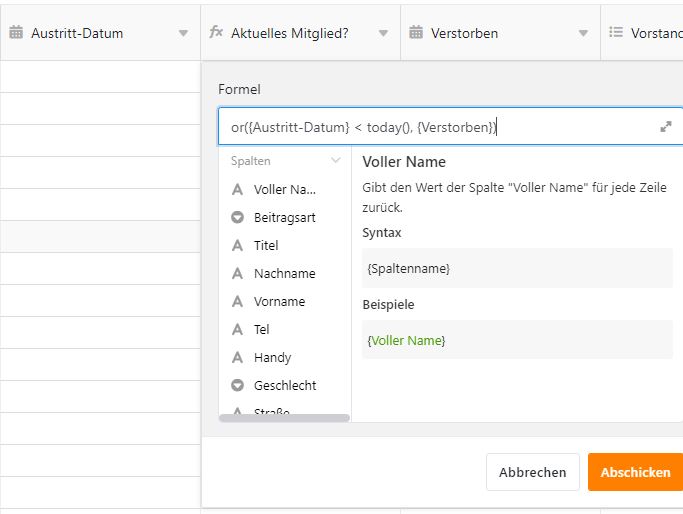Click the text icon beside Titel

tap(237, 245)
